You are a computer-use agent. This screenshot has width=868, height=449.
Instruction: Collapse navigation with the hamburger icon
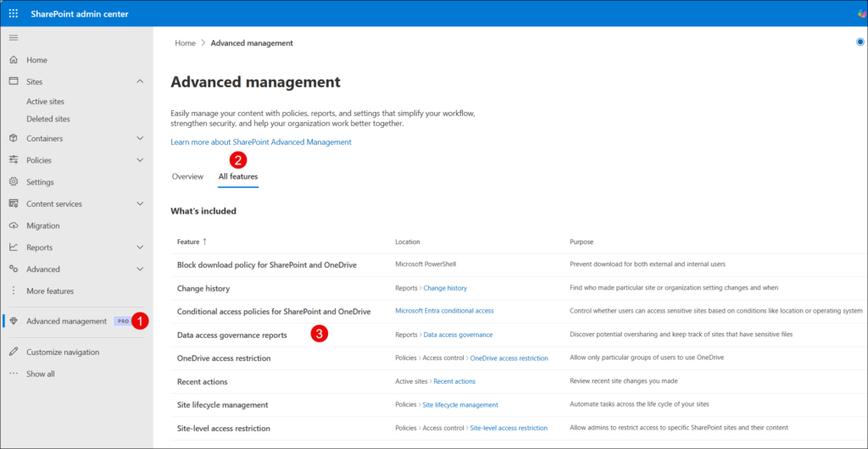pos(14,38)
